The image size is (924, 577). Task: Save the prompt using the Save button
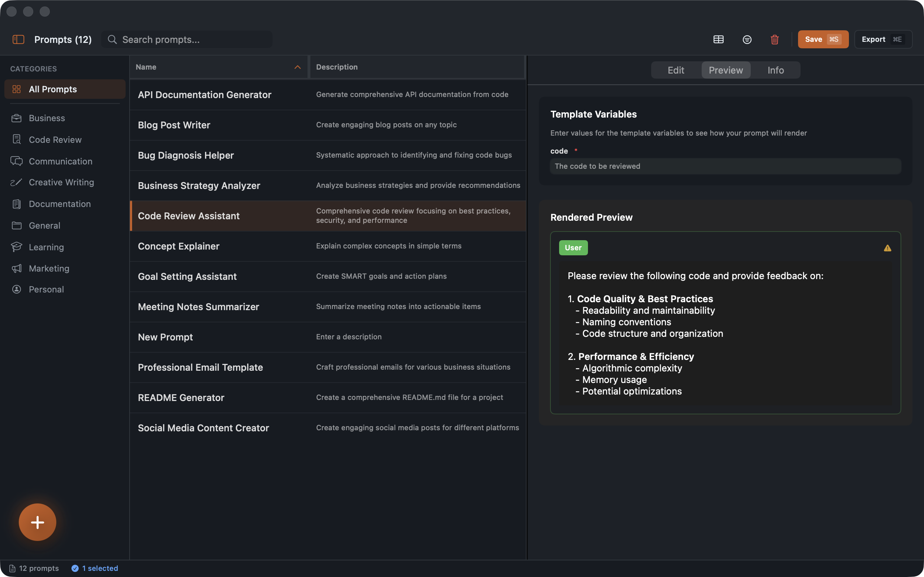823,39
